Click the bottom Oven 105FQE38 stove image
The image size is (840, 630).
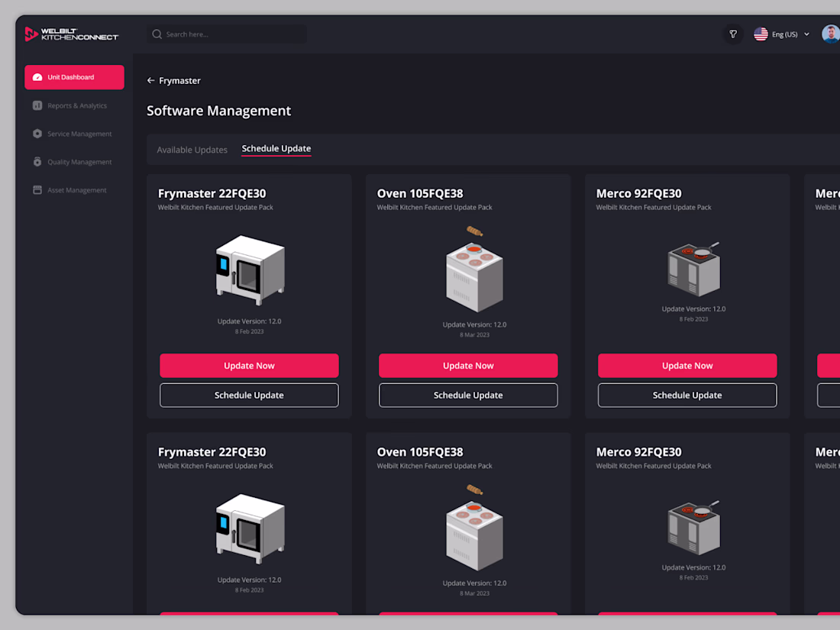[474, 528]
